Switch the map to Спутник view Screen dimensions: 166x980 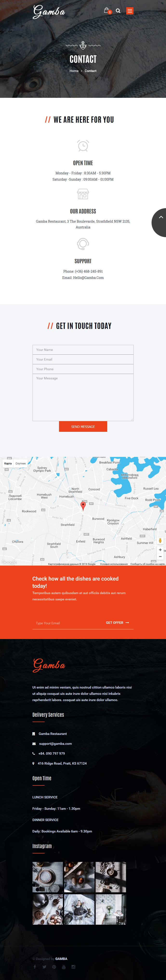20,463
